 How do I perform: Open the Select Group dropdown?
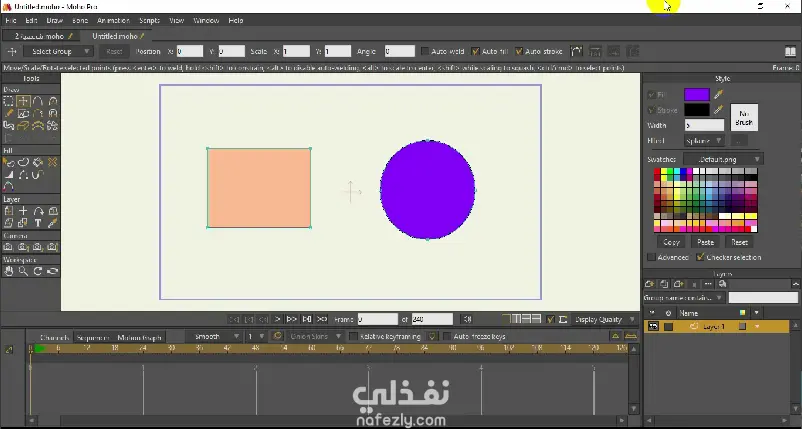tap(57, 51)
